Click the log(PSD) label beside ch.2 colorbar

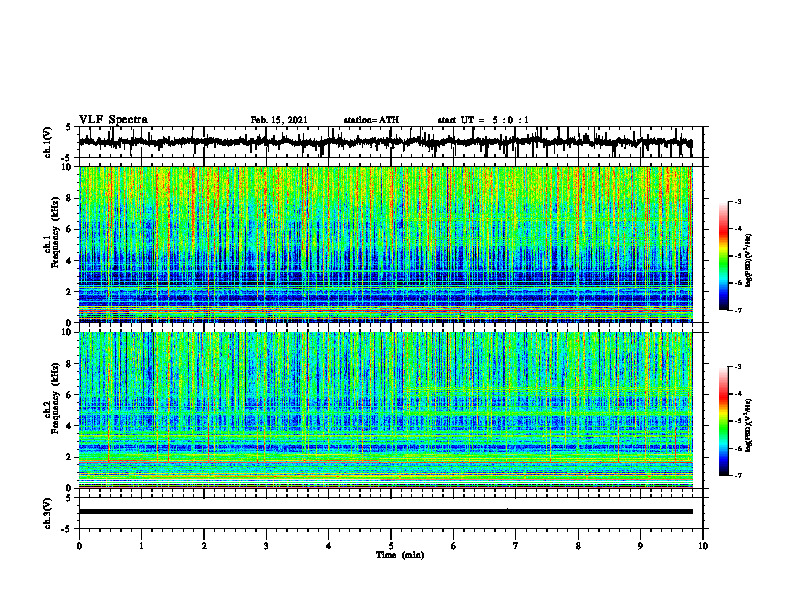click(749, 426)
